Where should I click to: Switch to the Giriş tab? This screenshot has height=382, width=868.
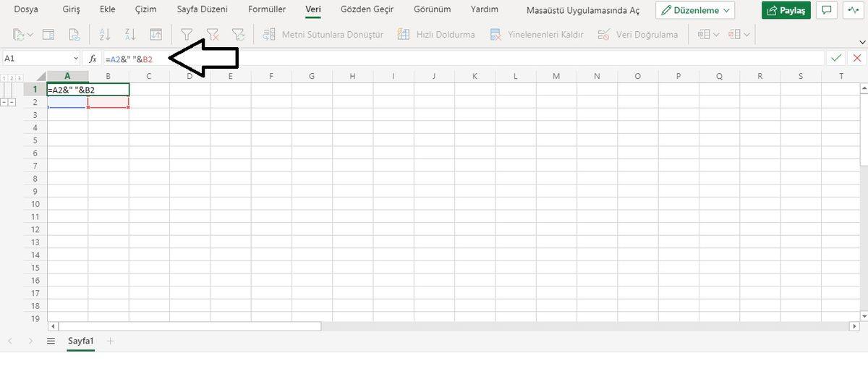(71, 9)
